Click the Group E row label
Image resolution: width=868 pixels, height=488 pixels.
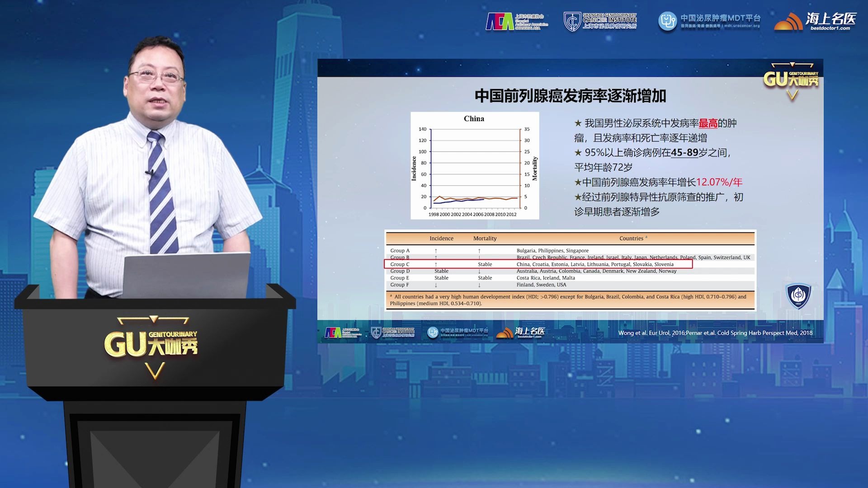pyautogui.click(x=400, y=278)
